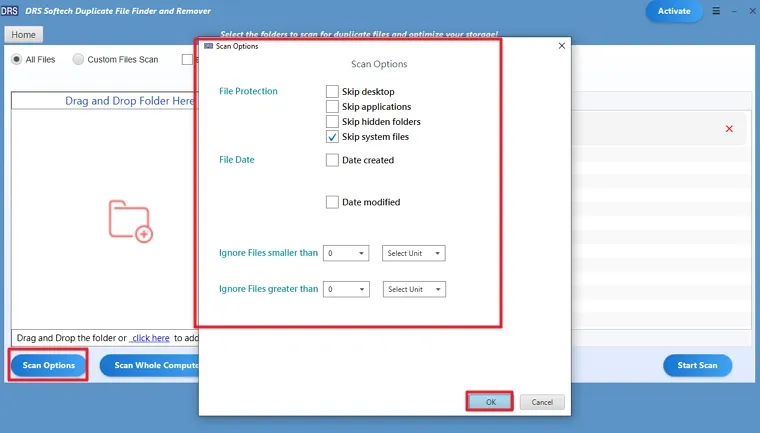Image resolution: width=760 pixels, height=433 pixels.
Task: Enable Skip desktop checkbox
Action: 332,91
